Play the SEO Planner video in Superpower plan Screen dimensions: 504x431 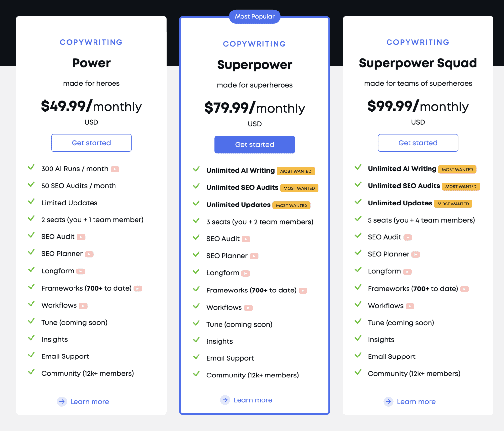(x=254, y=256)
